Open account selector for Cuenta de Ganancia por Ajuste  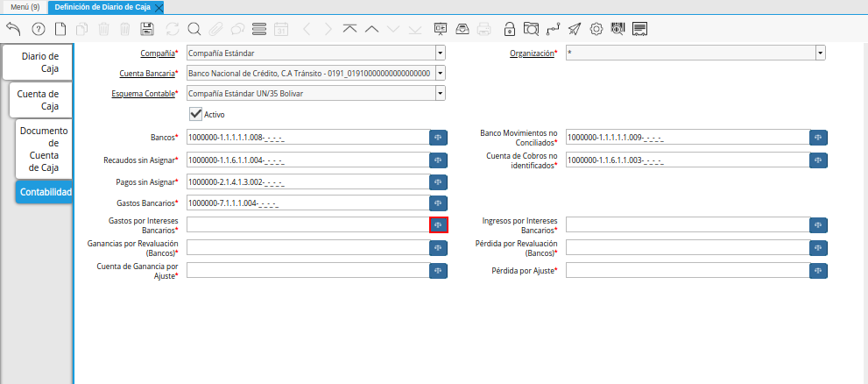pos(439,270)
